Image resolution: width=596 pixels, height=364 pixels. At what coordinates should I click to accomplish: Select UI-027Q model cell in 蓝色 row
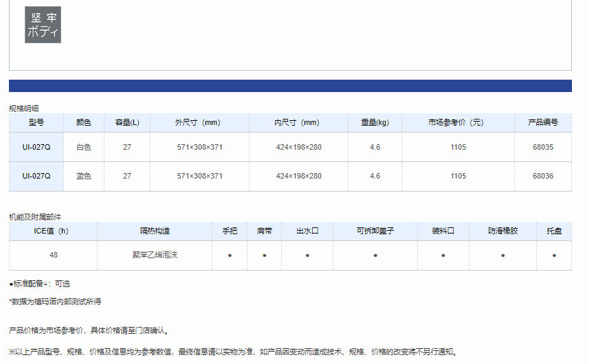(36, 176)
